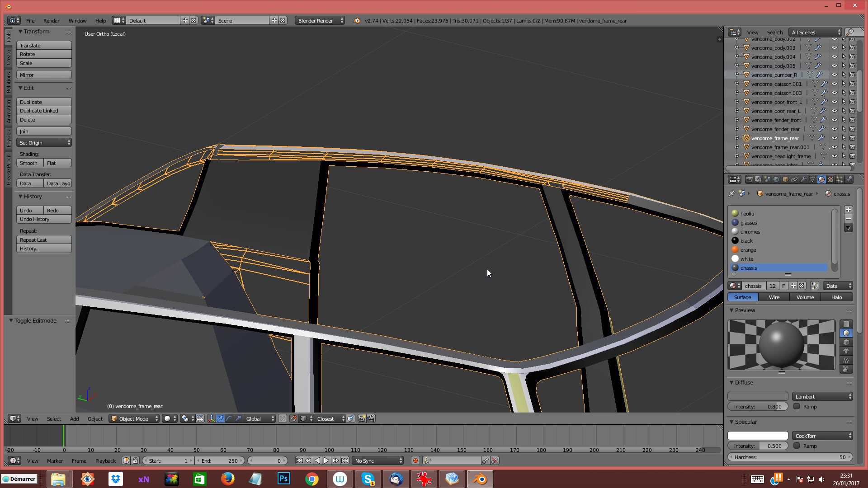Hide vendome_frame_rear with eye icon
868x488 pixels.
click(x=835, y=138)
